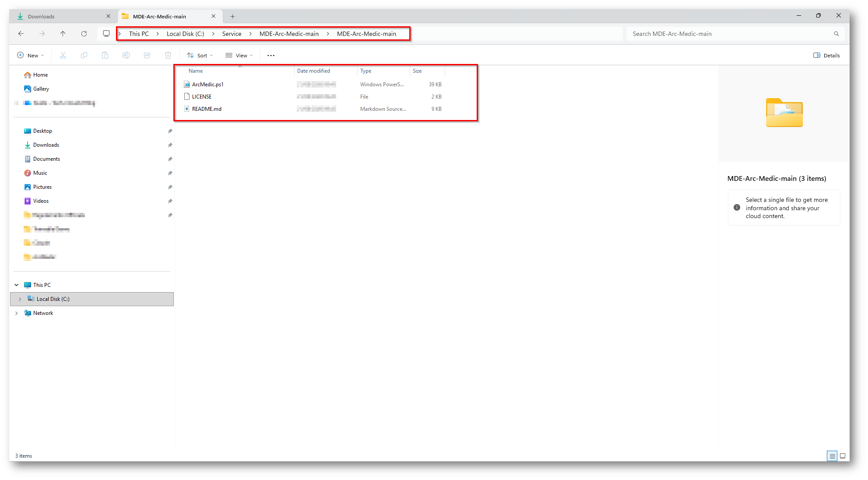
Task: Toggle the Details pane button
Action: [x=826, y=56]
